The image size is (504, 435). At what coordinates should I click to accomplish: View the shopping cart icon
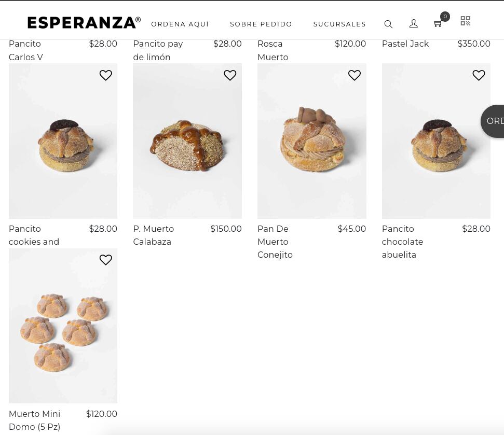click(438, 24)
